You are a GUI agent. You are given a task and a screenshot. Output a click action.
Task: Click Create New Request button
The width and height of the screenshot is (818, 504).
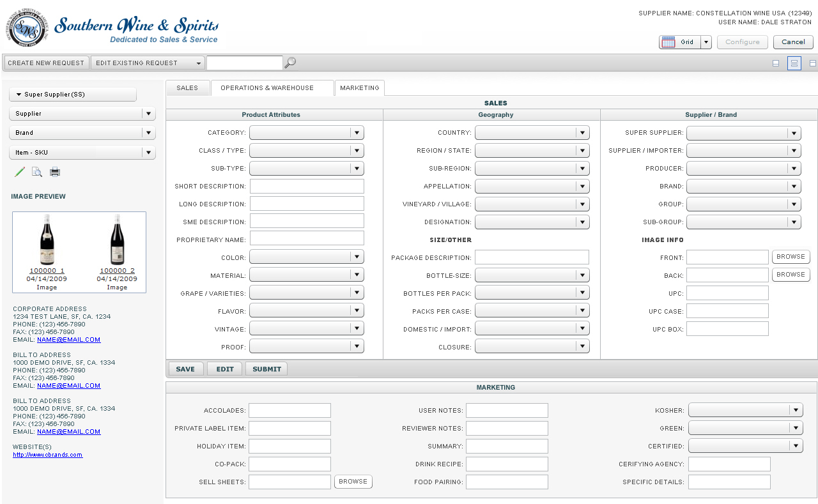tap(46, 63)
